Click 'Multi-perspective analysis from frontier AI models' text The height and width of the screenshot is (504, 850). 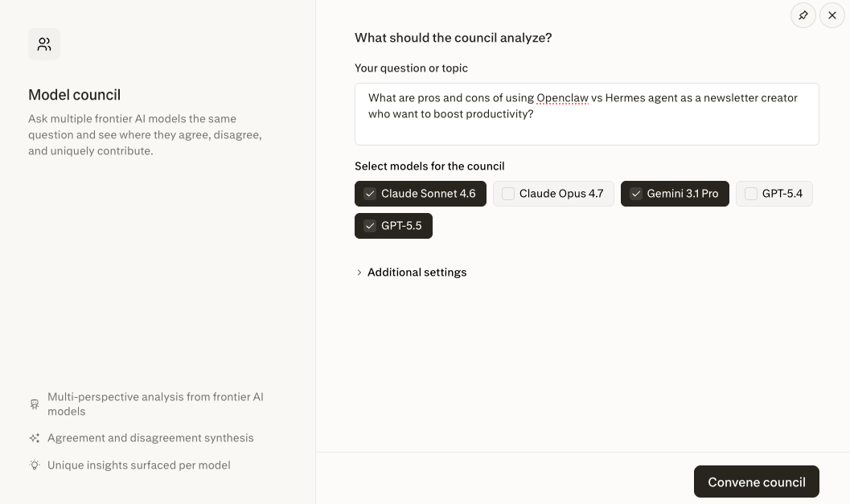point(155,404)
